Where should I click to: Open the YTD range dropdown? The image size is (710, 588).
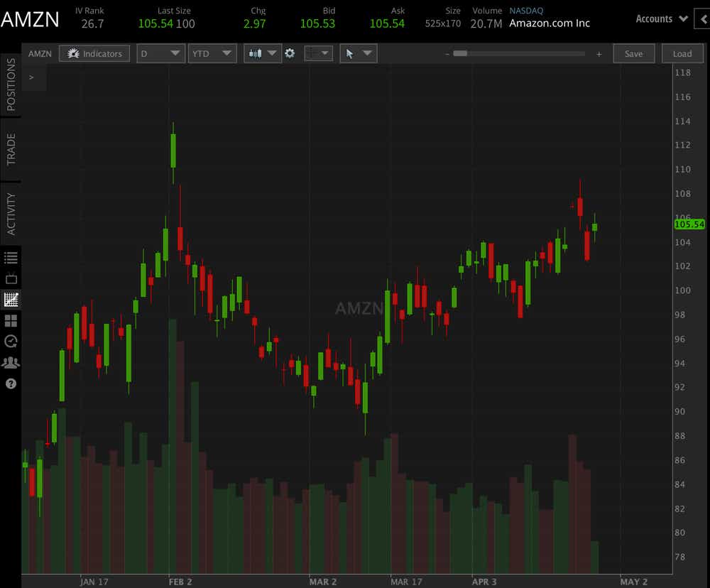212,53
